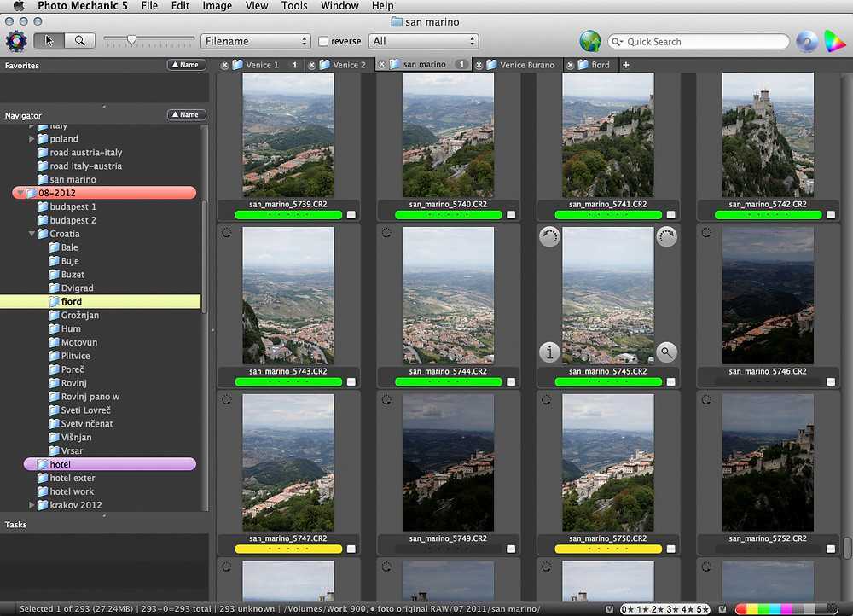Open the Quick Search magnifier options
This screenshot has height=616, width=853.
point(617,41)
